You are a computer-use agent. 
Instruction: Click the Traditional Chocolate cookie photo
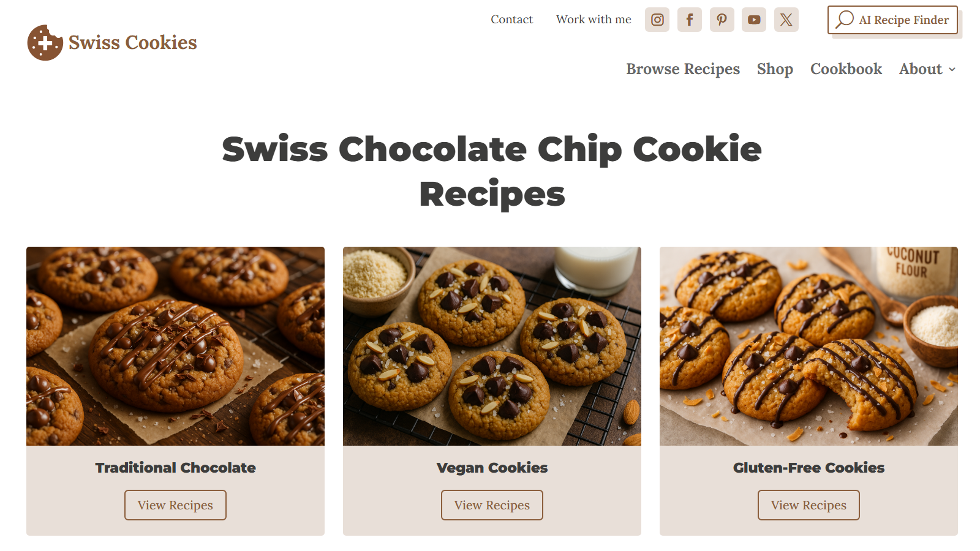point(175,346)
